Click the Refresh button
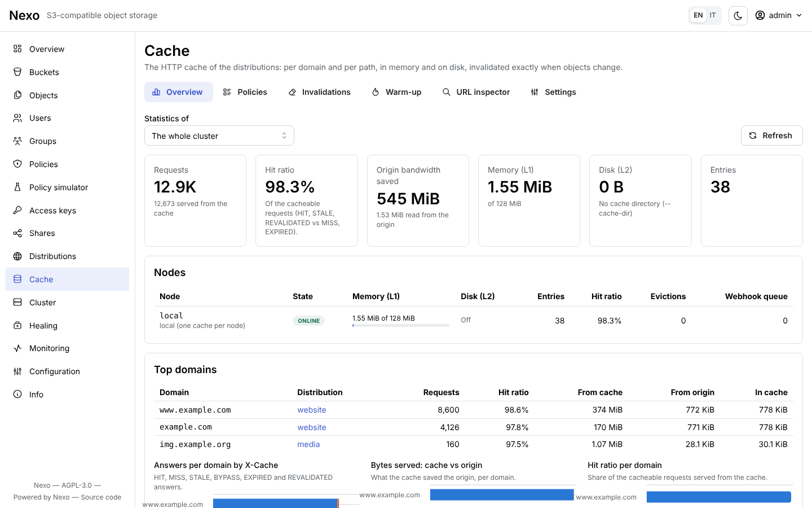The width and height of the screenshot is (812, 508). (x=771, y=135)
